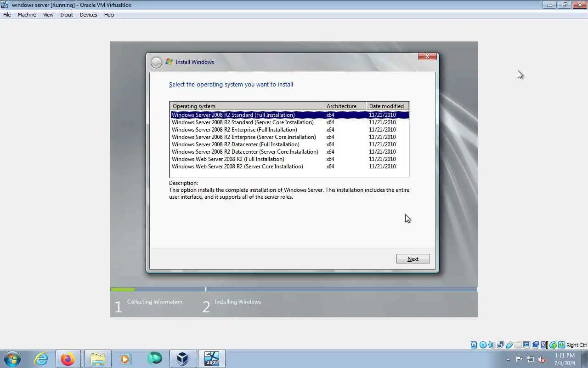This screenshot has width=588, height=368.
Task: Click the green round app icon in taskbar
Action: tap(155, 358)
